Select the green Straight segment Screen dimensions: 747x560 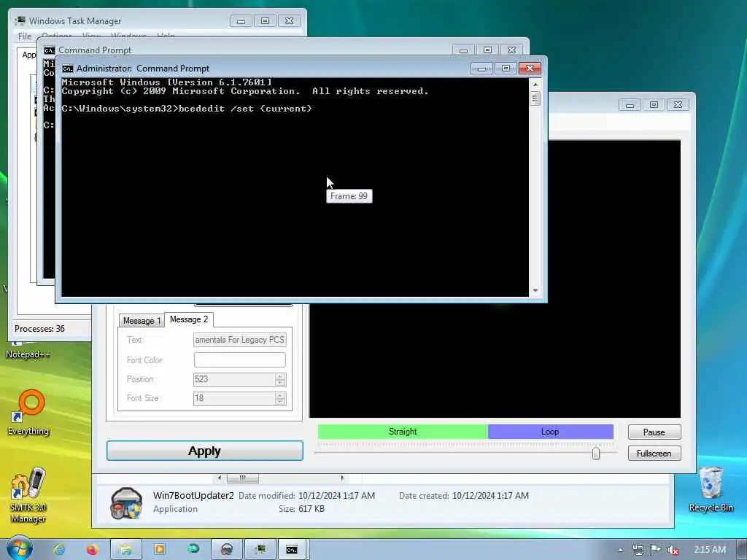(x=403, y=432)
